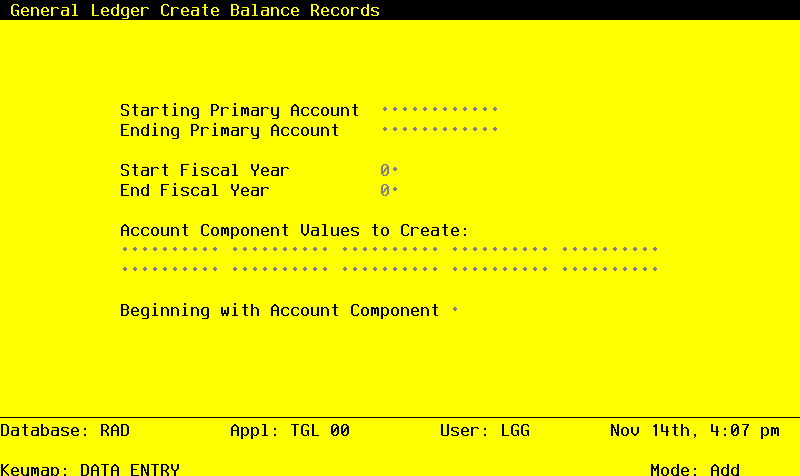Click the Starting Primary Account label
800x476 pixels.
point(240,110)
